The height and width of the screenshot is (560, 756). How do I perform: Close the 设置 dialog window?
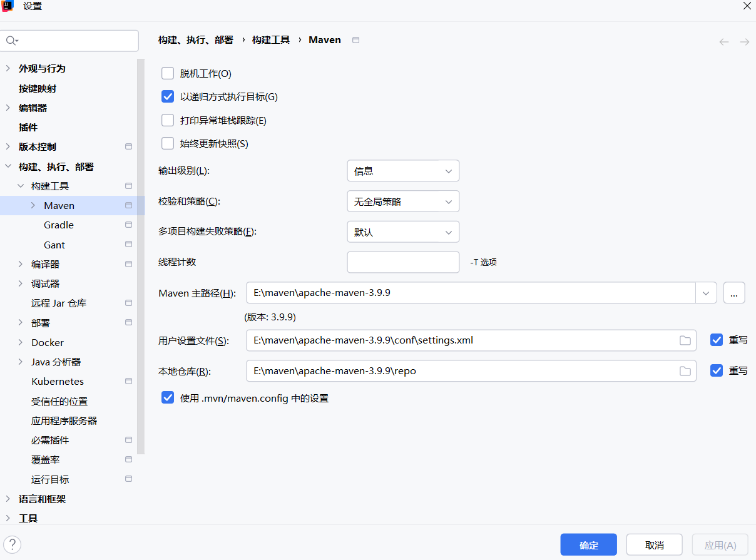(747, 6)
